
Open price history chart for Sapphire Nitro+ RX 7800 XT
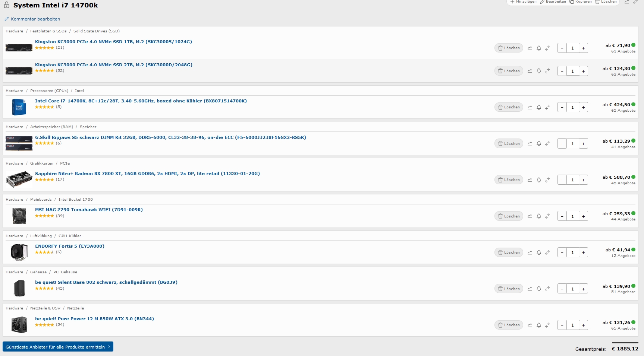point(530,180)
